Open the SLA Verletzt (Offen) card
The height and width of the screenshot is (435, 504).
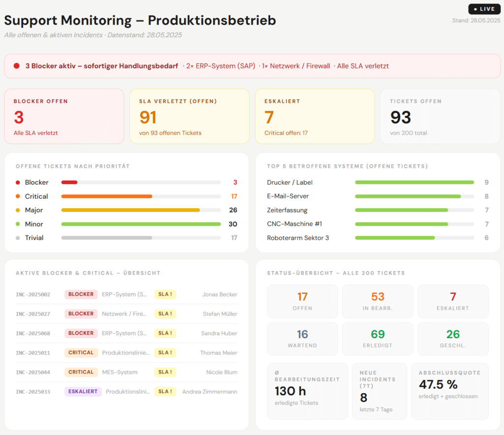click(189, 116)
